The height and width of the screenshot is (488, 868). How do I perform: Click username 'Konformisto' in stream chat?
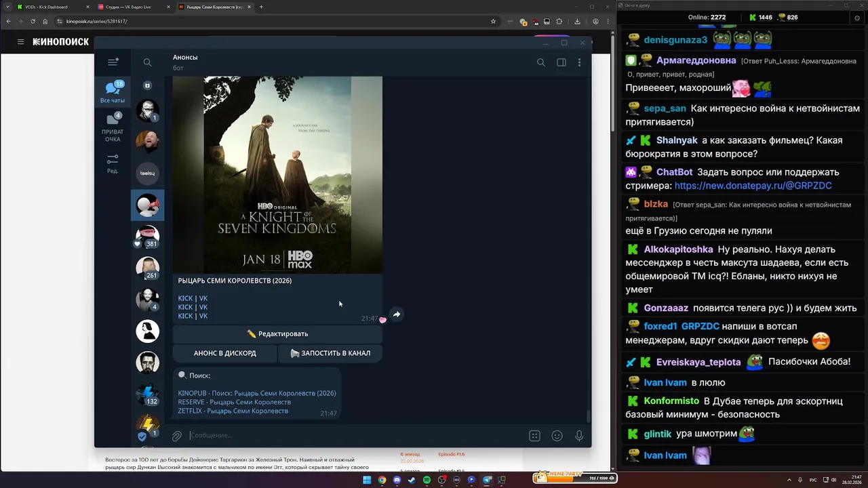671,401
